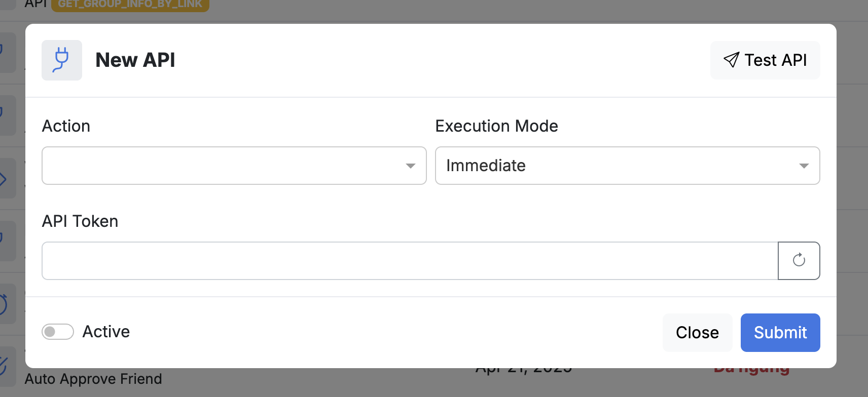
Task: Regenerate the API token with refresh icon
Action: pos(799,260)
